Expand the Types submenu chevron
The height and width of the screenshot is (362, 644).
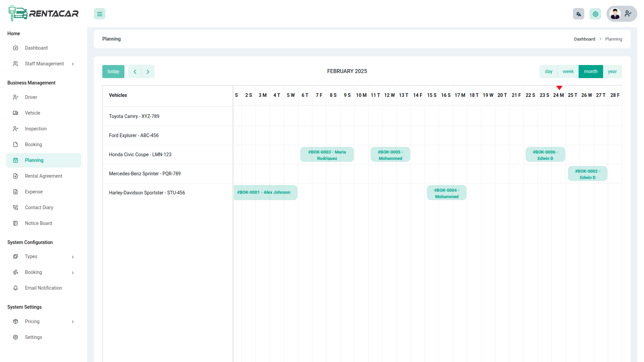click(x=73, y=257)
